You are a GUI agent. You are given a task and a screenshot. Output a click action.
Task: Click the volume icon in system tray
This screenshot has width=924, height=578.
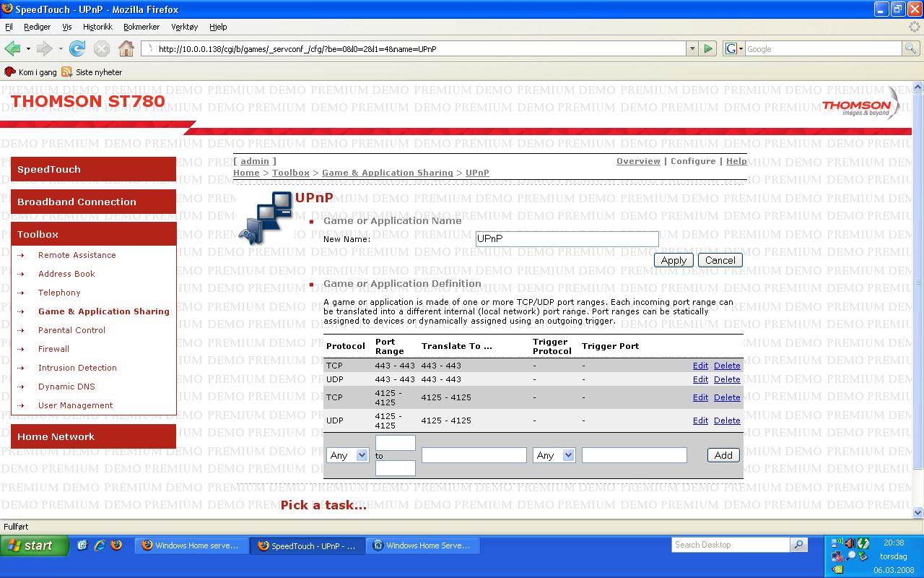(850, 543)
